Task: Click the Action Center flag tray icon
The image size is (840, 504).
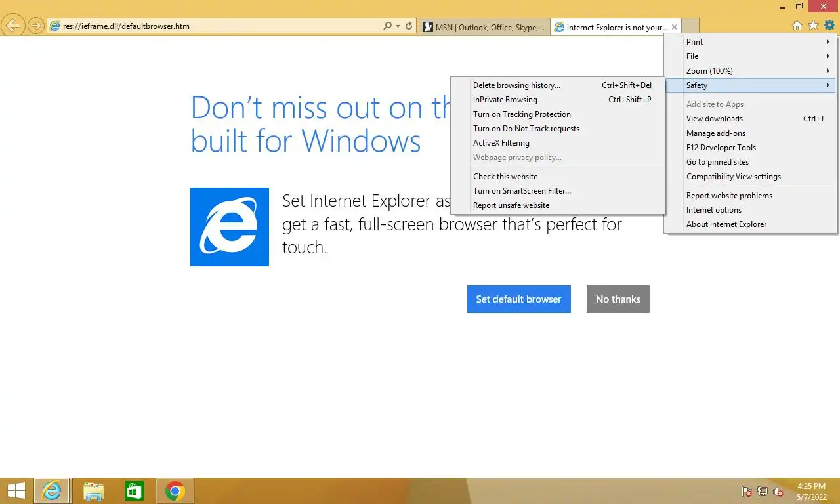Action: [x=746, y=492]
